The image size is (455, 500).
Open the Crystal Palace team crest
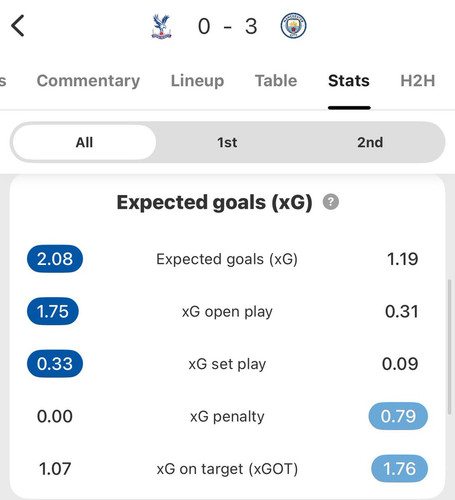click(161, 26)
